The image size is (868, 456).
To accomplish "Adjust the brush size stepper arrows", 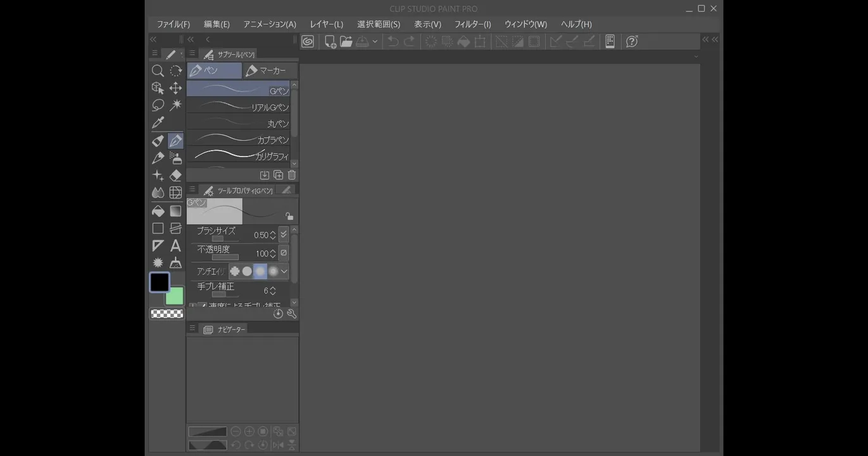I will pos(273,235).
